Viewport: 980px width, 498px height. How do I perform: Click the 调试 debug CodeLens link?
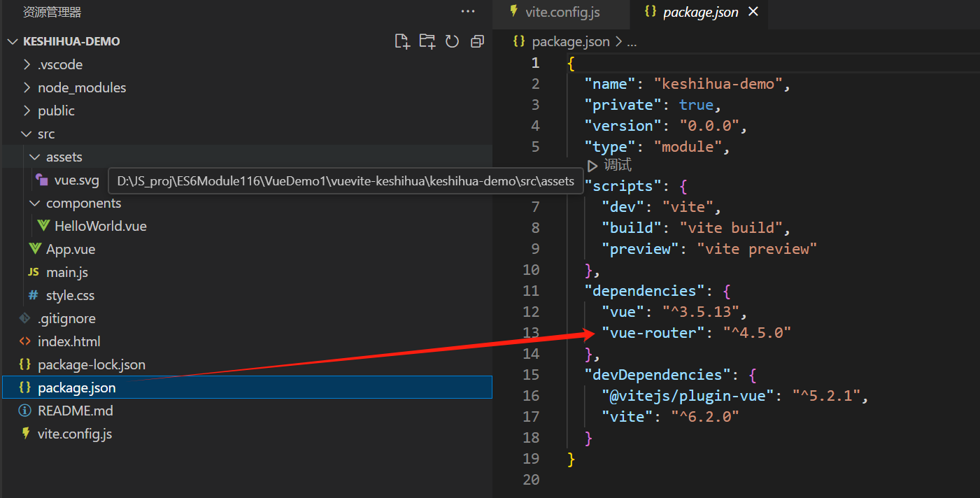(618, 166)
